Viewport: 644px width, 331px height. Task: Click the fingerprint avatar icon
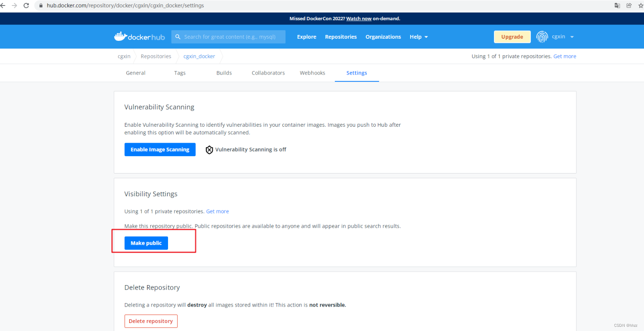542,37
